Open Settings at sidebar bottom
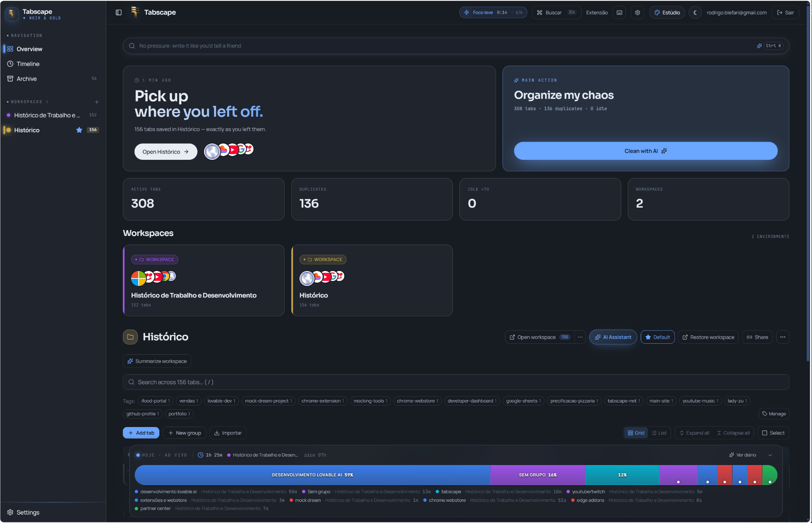812x523 pixels. tap(24, 512)
